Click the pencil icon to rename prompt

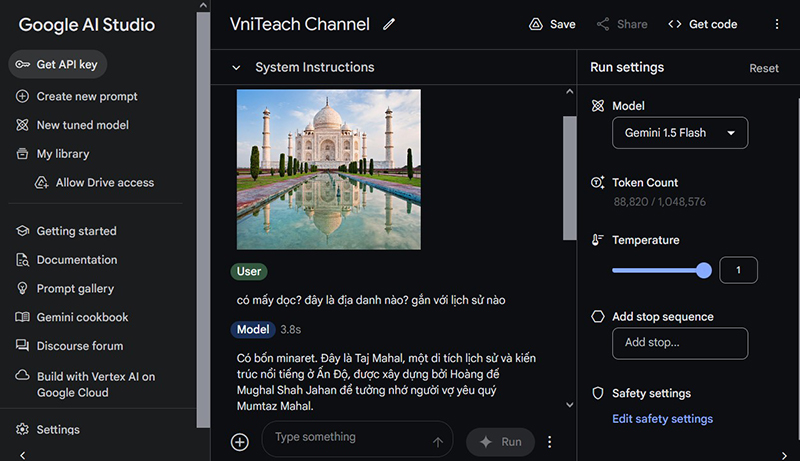pos(389,24)
